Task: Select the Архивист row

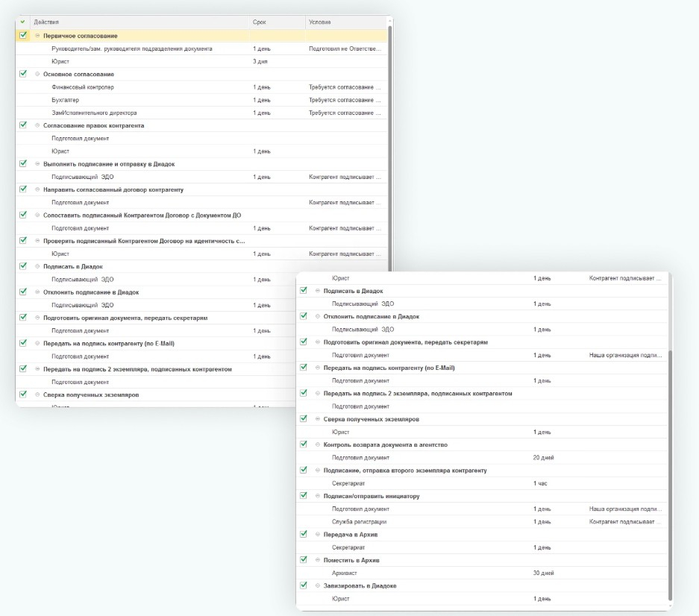Action: point(344,573)
